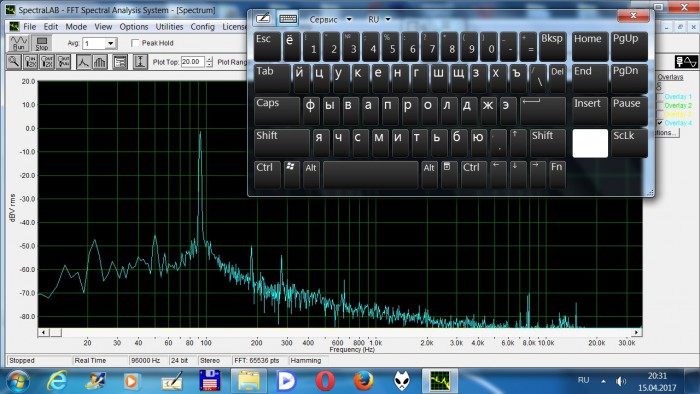Enable the Peak Hold checkbox
The width and height of the screenshot is (700, 394).
pyautogui.click(x=135, y=43)
